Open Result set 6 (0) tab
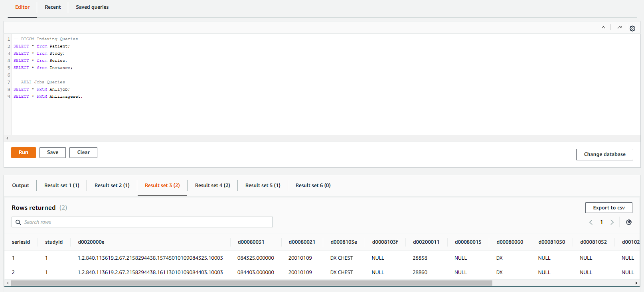 [313, 185]
